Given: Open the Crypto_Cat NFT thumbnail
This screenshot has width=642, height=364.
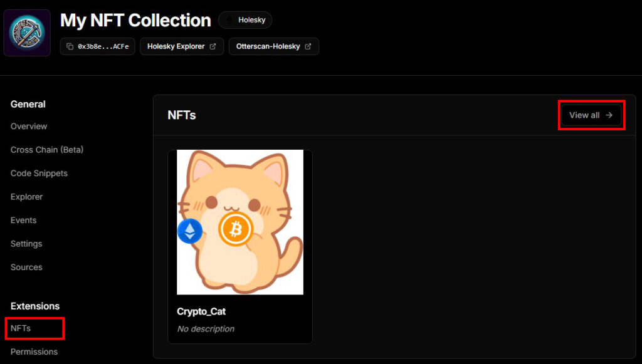Looking at the screenshot, I should point(240,222).
